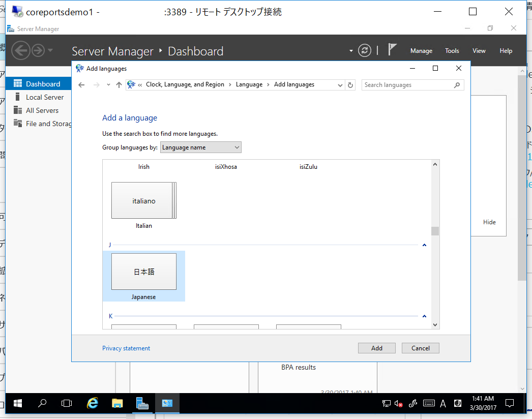Select File and Storage Services in sidebar

(x=38, y=124)
